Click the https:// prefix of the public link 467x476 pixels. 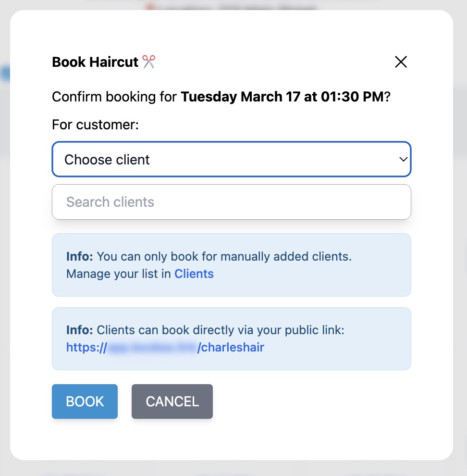click(86, 347)
